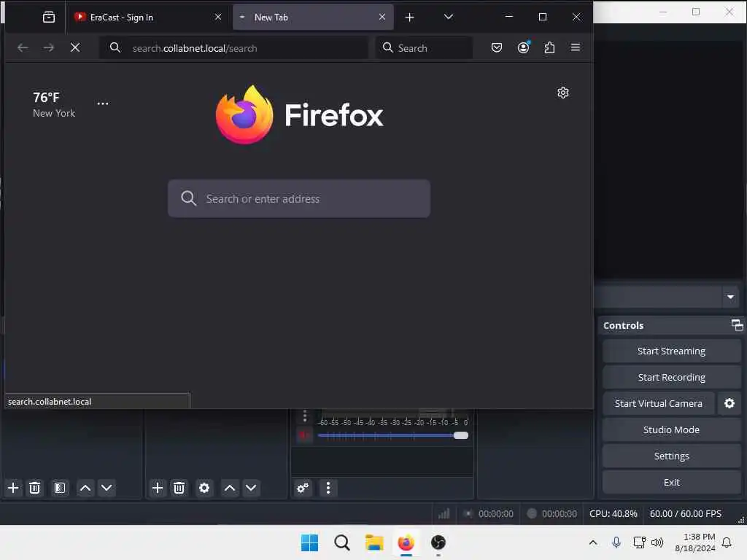Open virtual camera gear settings in OBS
Image resolution: width=747 pixels, height=560 pixels.
(x=729, y=403)
